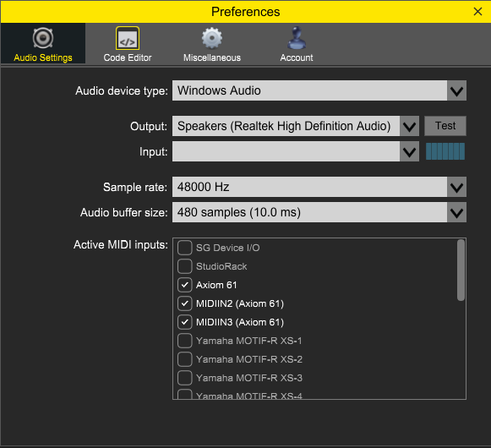Uncheck the Axiom 61 MIDI input
The image size is (491, 448).
pos(185,285)
